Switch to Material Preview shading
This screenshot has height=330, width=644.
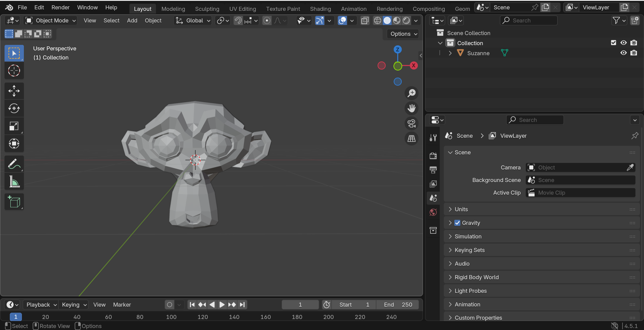(397, 21)
